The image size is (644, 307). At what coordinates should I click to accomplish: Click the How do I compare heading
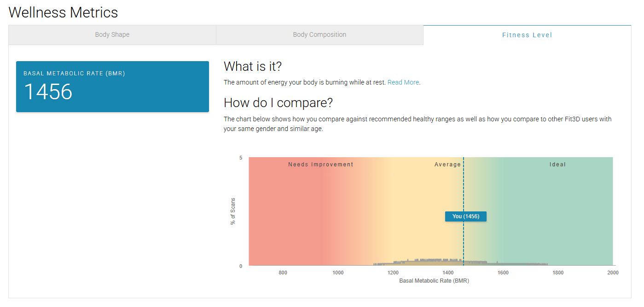(278, 102)
